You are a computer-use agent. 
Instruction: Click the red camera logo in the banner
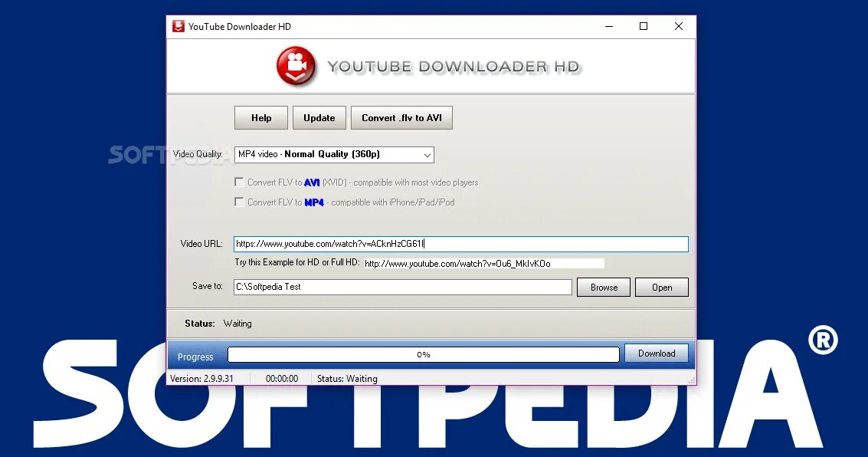click(296, 67)
